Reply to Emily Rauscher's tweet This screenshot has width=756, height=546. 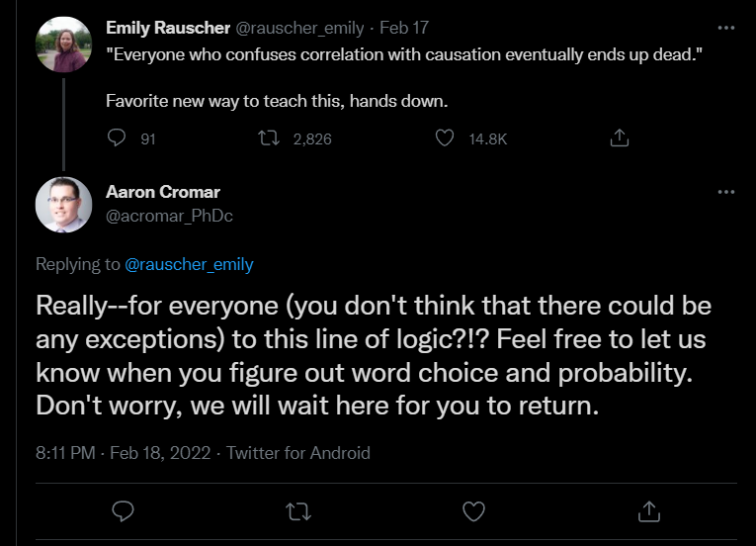115,138
